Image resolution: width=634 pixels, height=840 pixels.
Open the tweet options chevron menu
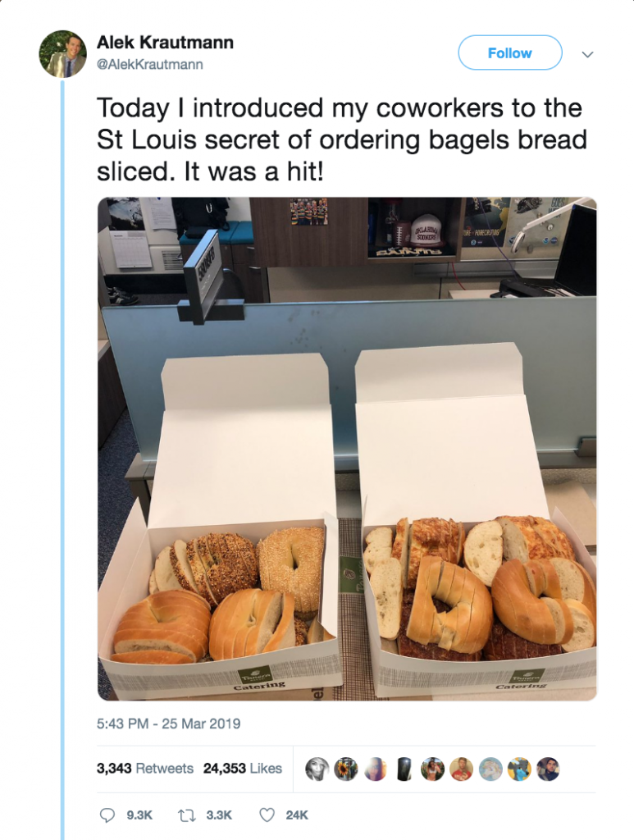[587, 54]
